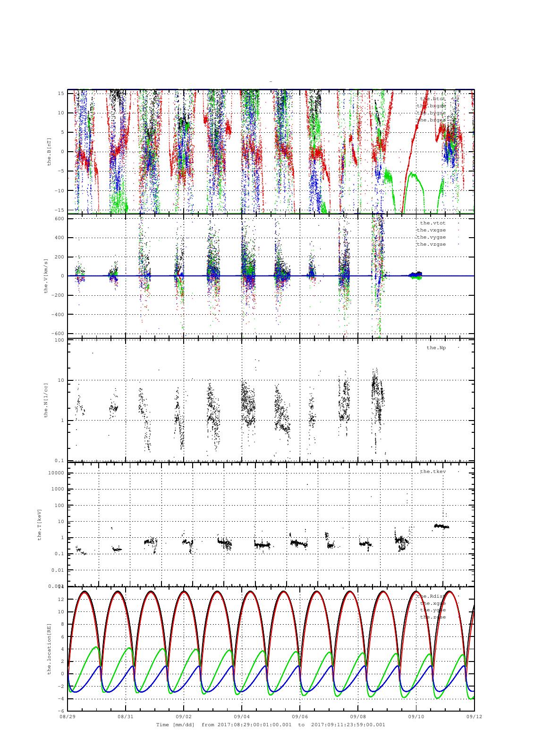This screenshot has height=756, width=534.
Task: Click the 8 tick on location axis
Action: click(63, 624)
